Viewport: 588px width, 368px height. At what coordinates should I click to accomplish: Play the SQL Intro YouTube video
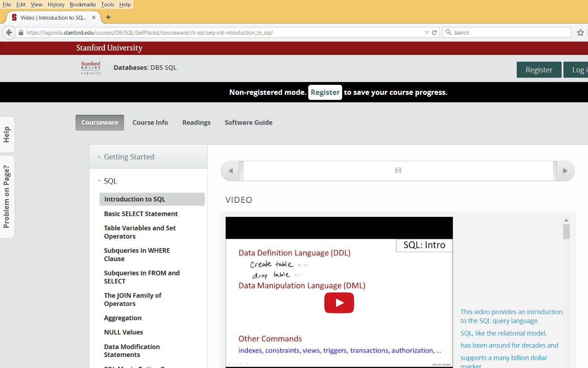pos(339,303)
